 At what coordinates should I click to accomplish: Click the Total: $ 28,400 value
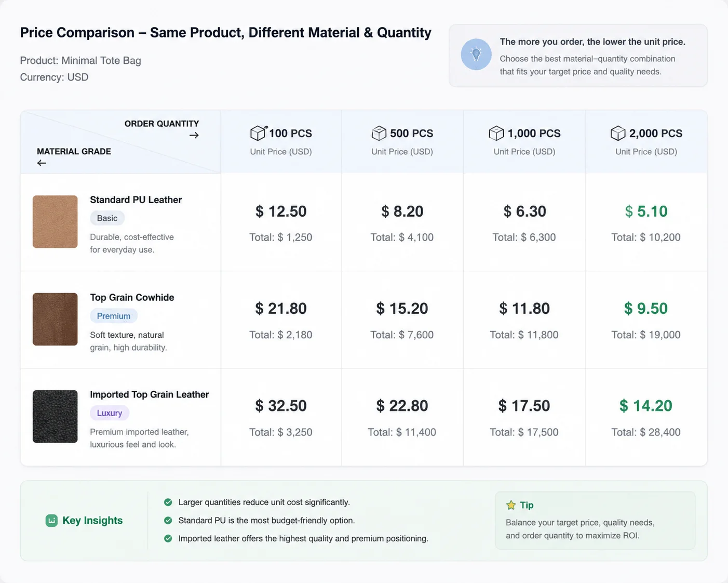click(646, 432)
